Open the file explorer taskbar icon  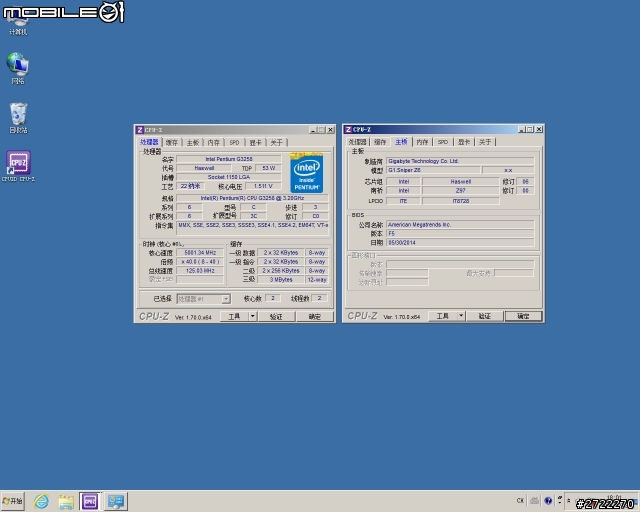[x=66, y=501]
